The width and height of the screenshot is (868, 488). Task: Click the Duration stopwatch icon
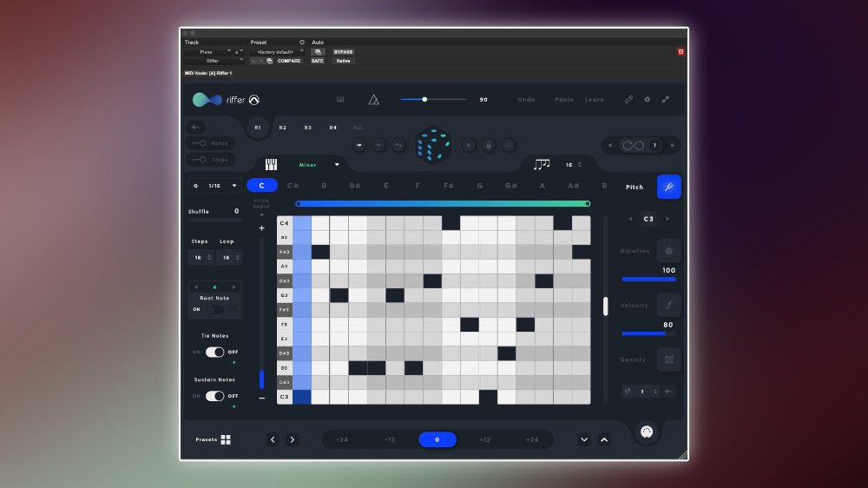pos(668,251)
